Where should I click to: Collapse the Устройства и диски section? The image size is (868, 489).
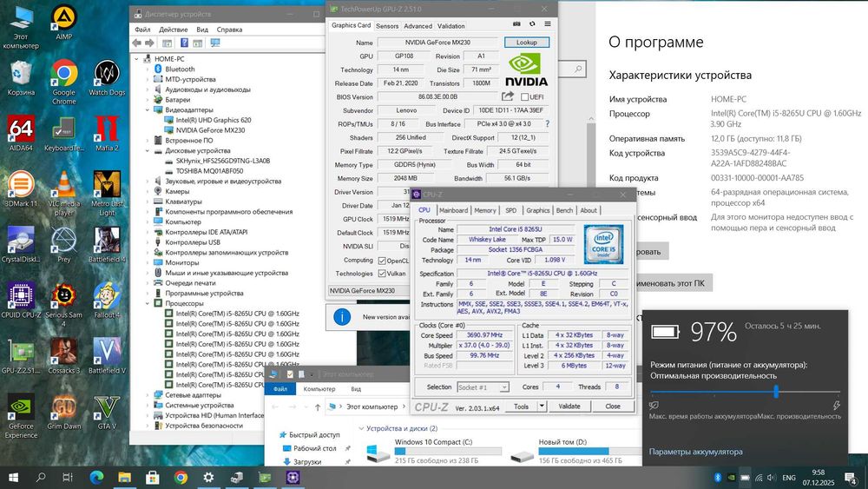361,429
